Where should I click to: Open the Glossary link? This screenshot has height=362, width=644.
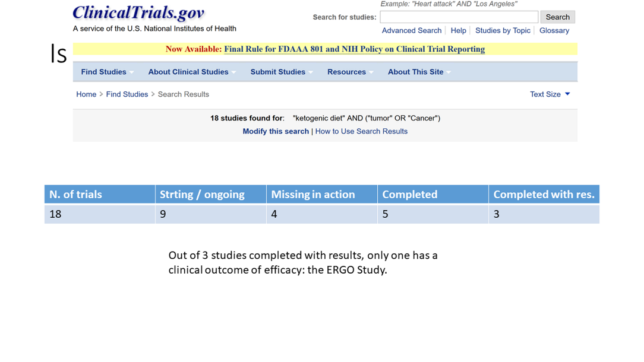pos(554,31)
